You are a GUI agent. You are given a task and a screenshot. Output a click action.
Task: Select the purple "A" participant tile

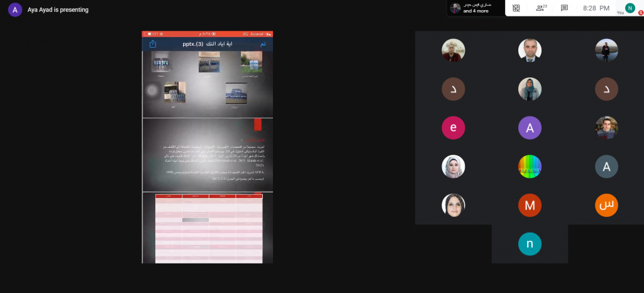pos(530,128)
